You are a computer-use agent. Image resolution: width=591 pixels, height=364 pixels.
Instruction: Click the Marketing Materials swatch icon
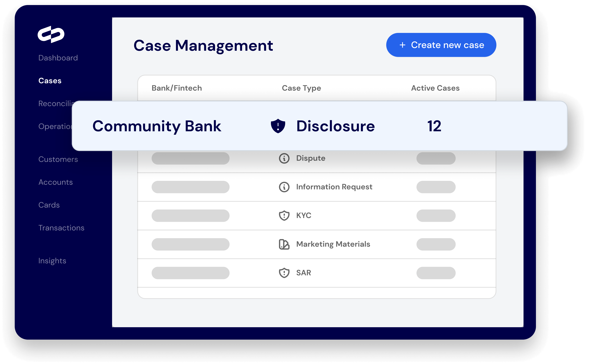tap(284, 244)
